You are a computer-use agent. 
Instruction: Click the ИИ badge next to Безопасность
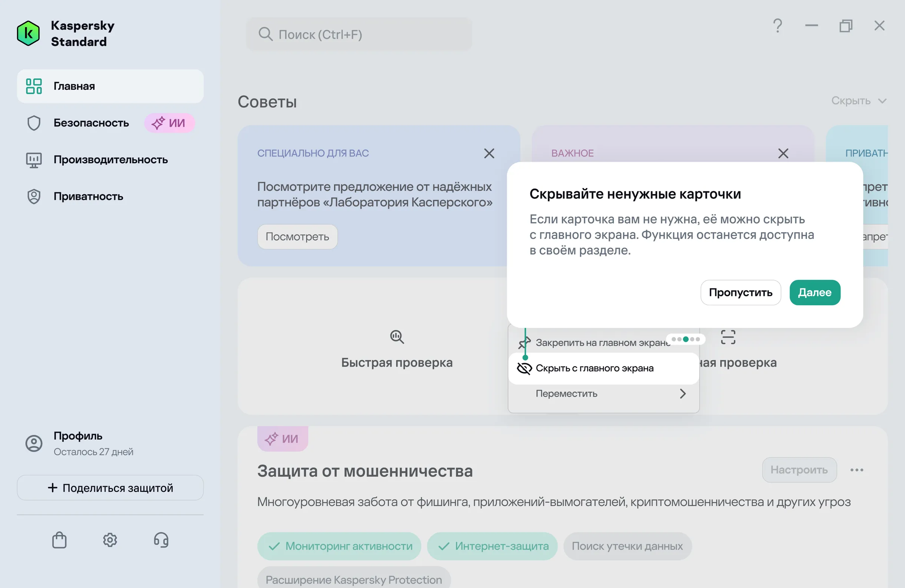pos(169,123)
